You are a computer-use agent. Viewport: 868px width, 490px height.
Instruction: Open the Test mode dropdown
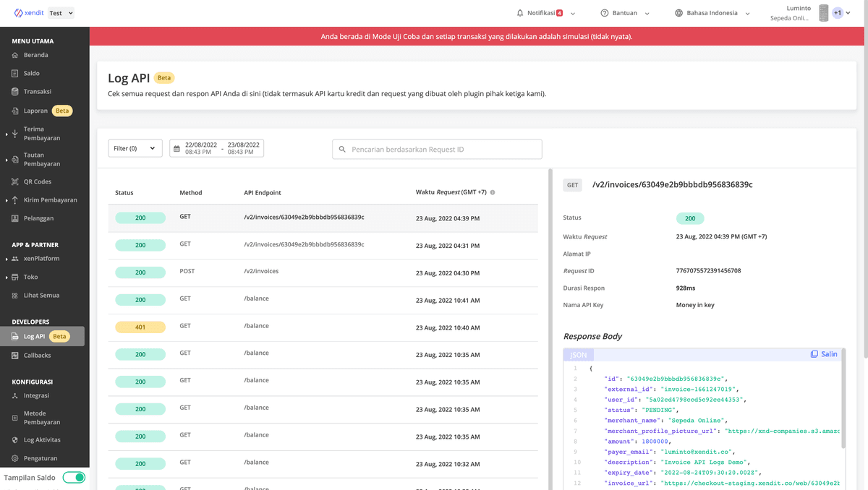point(61,13)
